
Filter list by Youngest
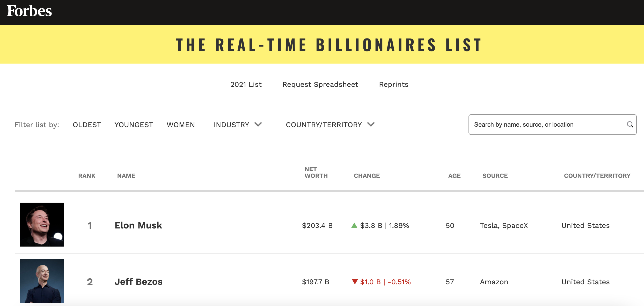point(134,125)
